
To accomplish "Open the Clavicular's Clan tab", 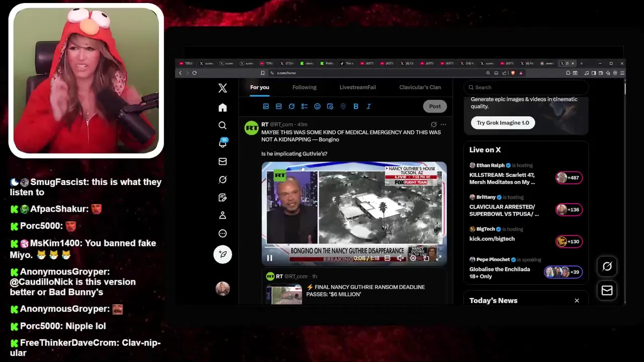I will coord(420,87).
